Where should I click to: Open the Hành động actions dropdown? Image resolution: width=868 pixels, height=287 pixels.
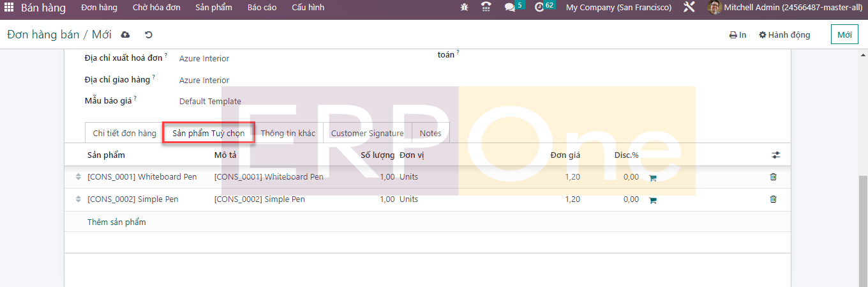(784, 35)
